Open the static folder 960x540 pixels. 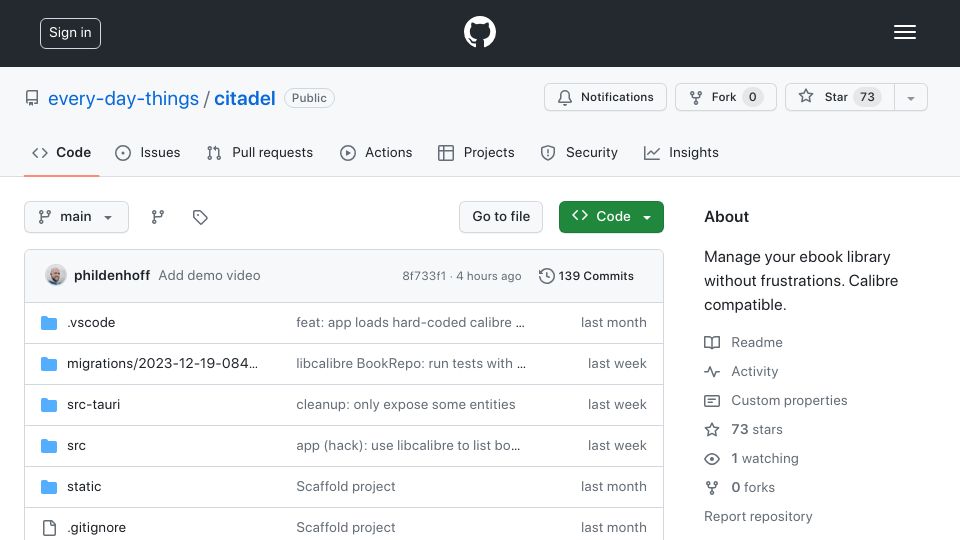(84, 487)
